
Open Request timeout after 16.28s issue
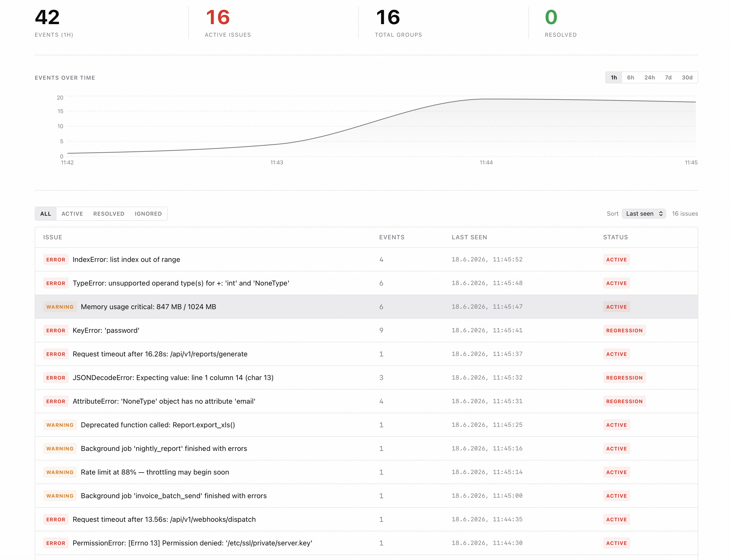pyautogui.click(x=366, y=354)
